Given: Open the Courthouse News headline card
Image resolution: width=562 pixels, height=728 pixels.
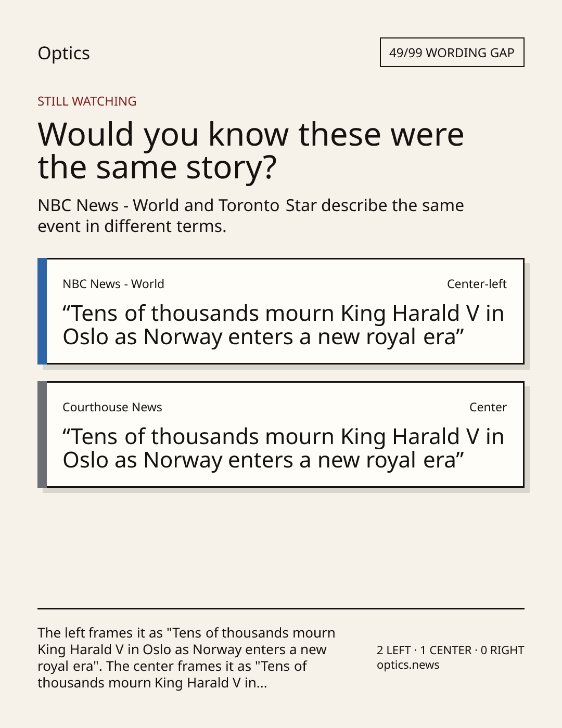Looking at the screenshot, I should 280,434.
